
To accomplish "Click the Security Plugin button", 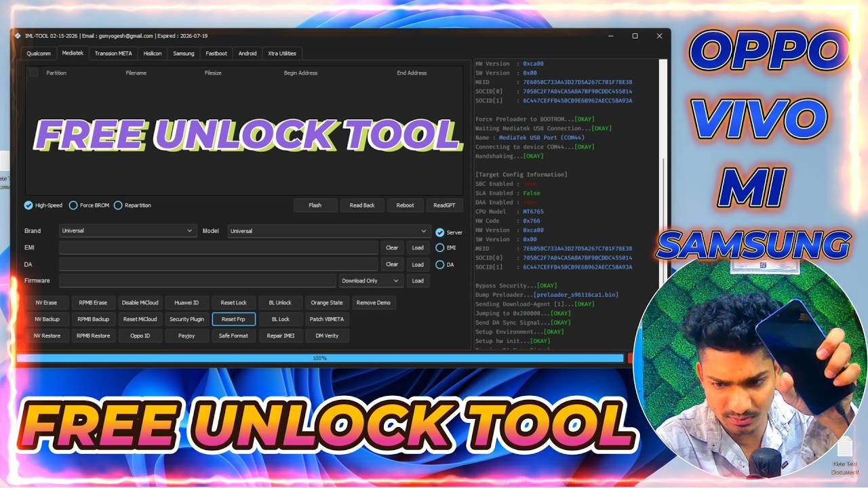I will 186,319.
